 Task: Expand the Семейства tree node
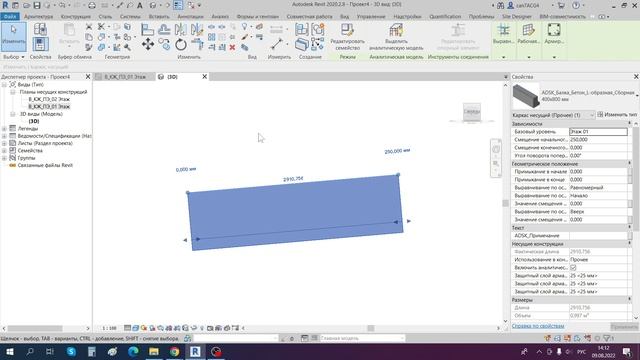[4, 151]
